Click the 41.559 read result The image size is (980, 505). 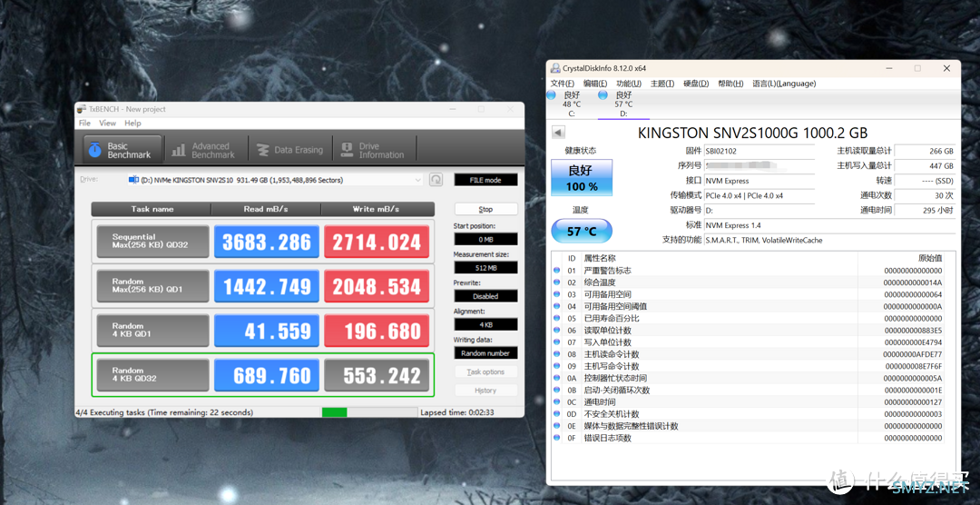pos(267,331)
